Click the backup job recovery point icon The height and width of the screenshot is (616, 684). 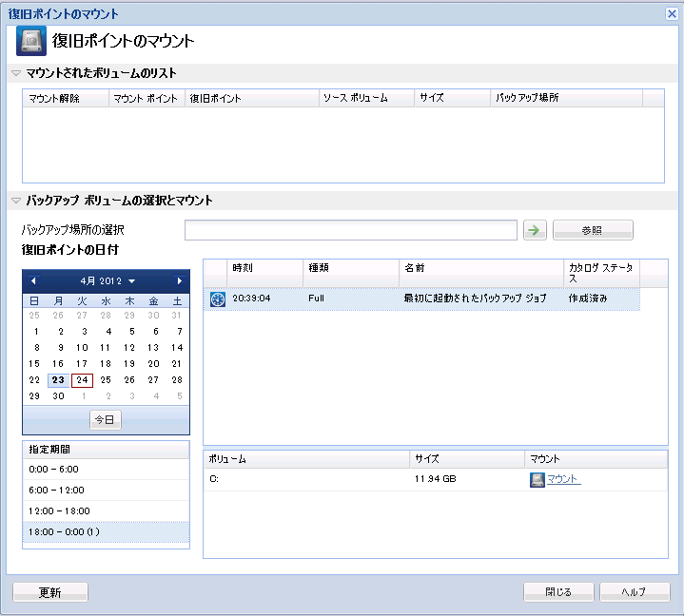(217, 298)
